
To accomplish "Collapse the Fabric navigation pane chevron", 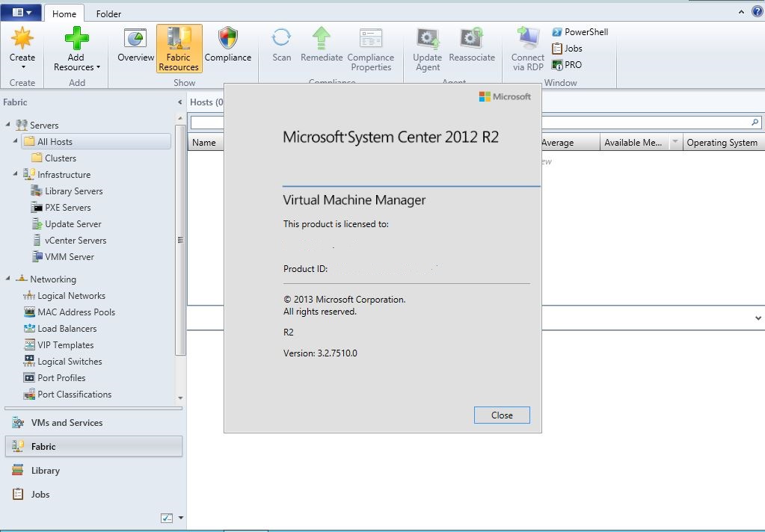I will point(180,102).
